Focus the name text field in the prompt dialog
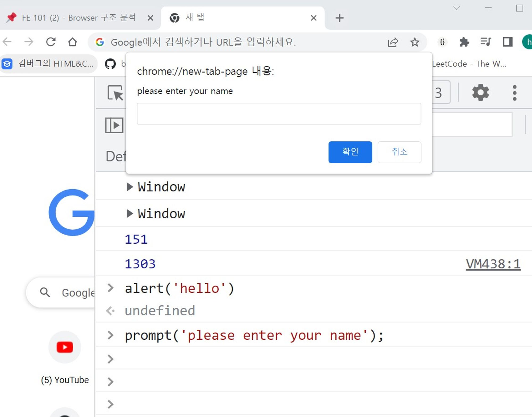 tap(279, 114)
